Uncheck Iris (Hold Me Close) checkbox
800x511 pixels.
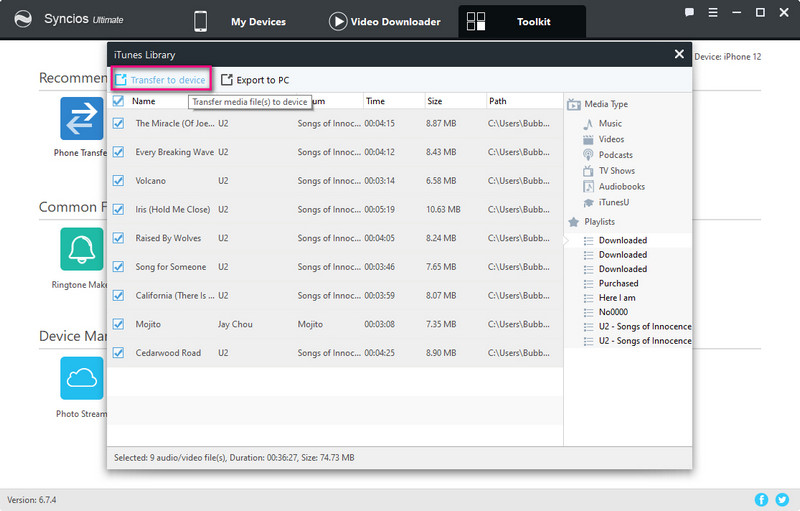pyautogui.click(x=118, y=209)
